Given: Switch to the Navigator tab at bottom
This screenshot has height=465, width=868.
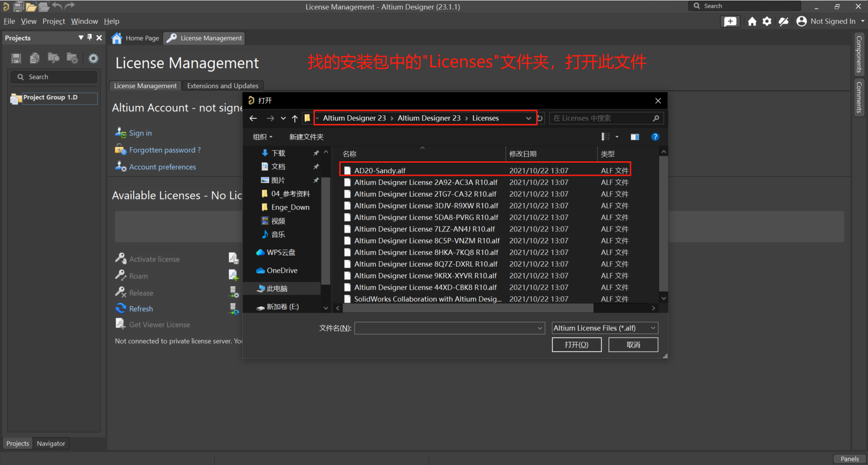Looking at the screenshot, I should click(x=51, y=444).
